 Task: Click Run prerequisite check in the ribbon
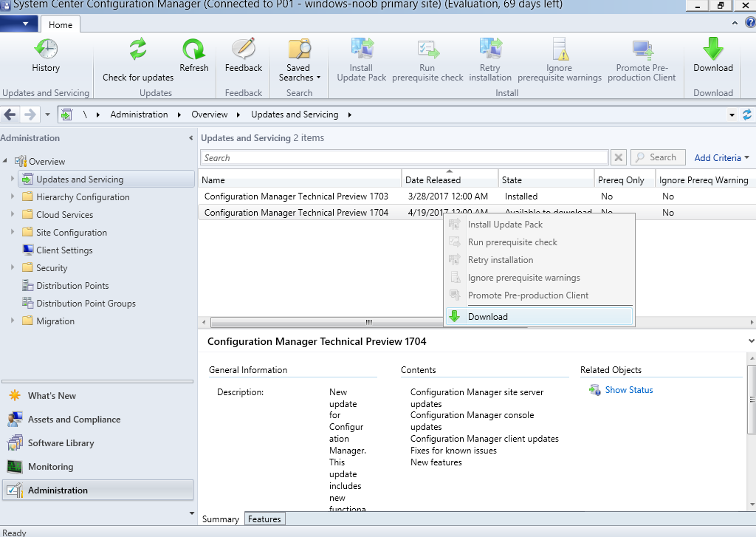[427, 60]
